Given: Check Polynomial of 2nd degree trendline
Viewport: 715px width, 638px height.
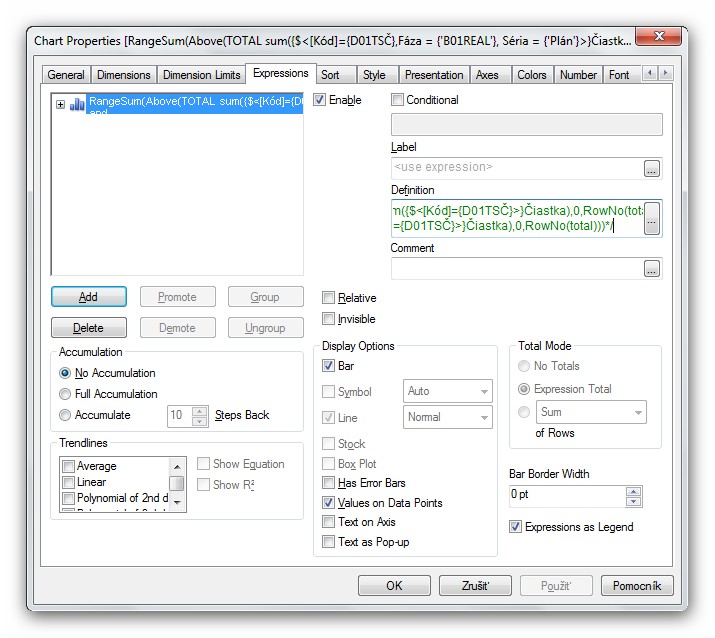Looking at the screenshot, I should coord(68,498).
